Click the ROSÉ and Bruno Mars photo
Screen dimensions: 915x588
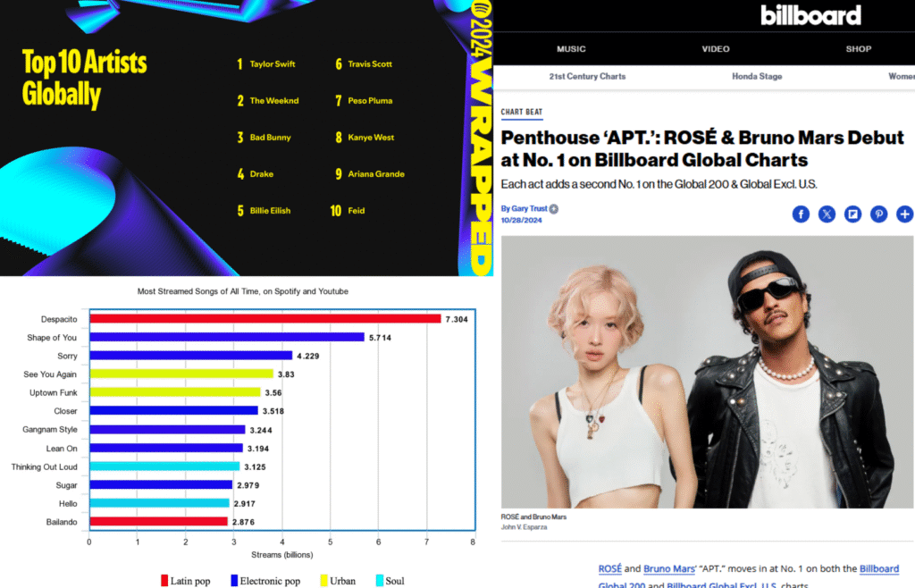pyautogui.click(x=707, y=372)
